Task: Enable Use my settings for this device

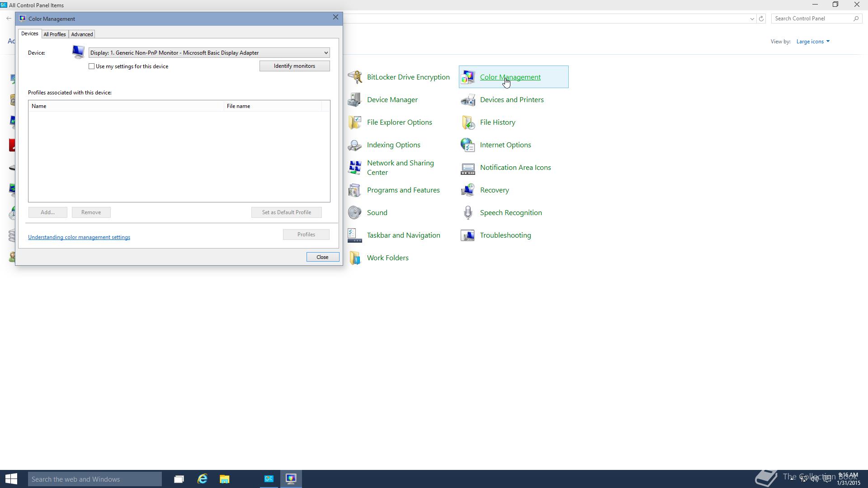Action: [92, 66]
